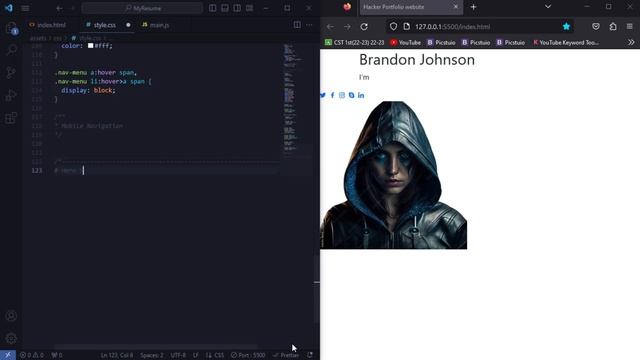The image size is (640, 360).
Task: Open Run and Debug view
Action: click(x=11, y=95)
